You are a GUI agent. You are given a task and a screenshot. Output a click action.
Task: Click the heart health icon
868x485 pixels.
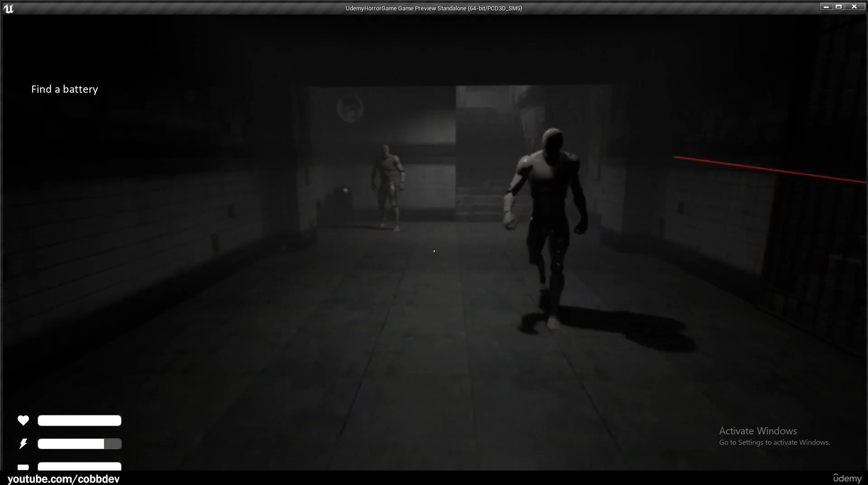coord(23,421)
